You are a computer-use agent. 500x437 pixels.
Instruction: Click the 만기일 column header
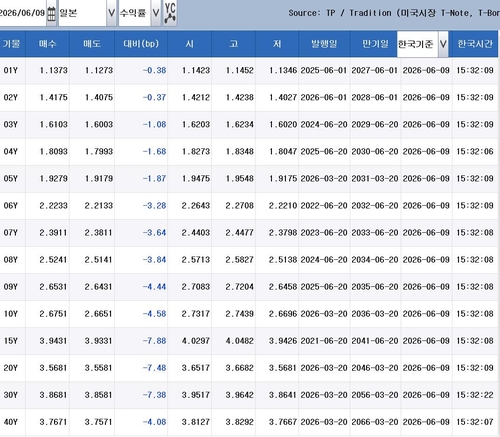[x=375, y=44]
